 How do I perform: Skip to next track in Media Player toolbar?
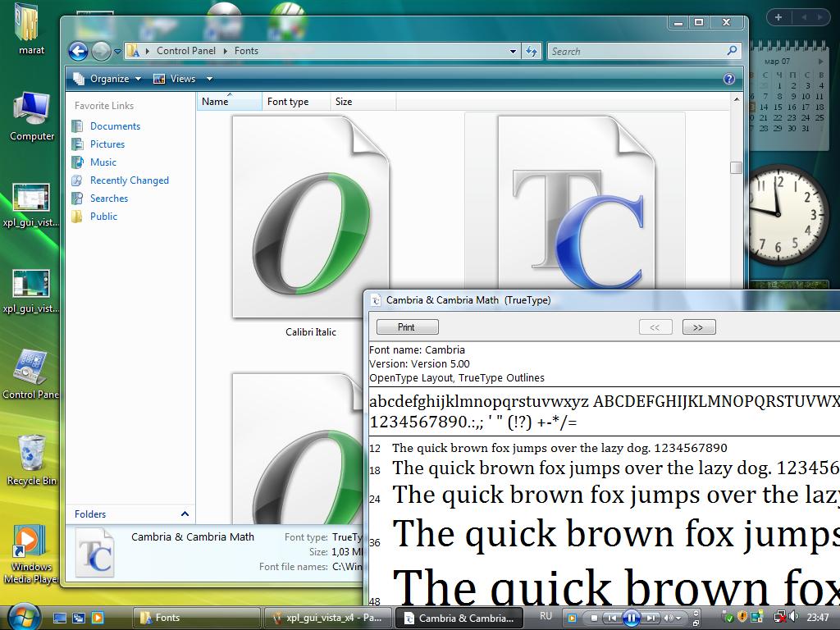click(x=651, y=619)
